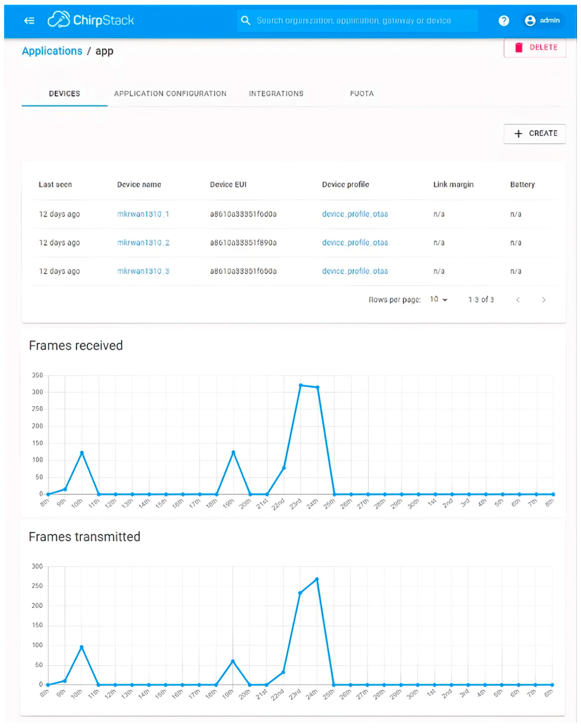581x728 pixels.
Task: Click the search magnifier icon
Action: tap(246, 21)
